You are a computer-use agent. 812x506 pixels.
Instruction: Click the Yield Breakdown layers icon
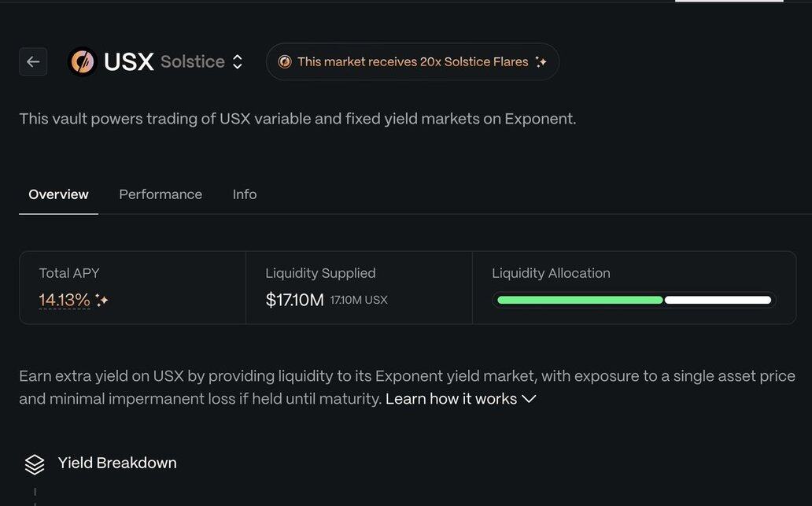click(x=35, y=464)
